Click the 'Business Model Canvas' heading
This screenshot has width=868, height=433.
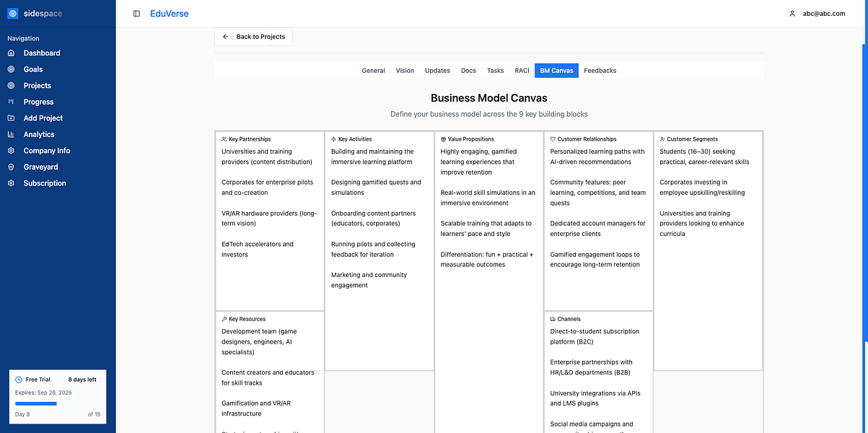489,98
